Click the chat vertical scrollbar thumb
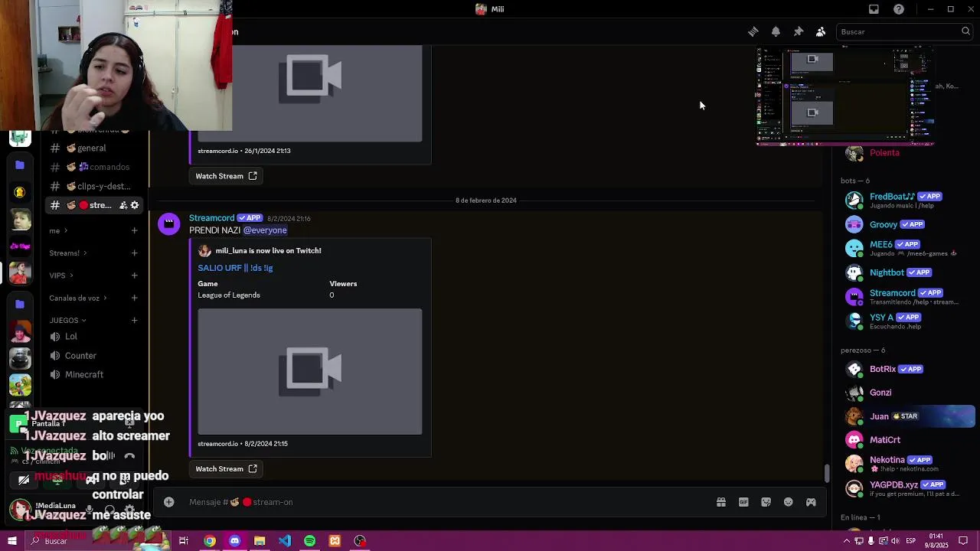 coord(826,474)
